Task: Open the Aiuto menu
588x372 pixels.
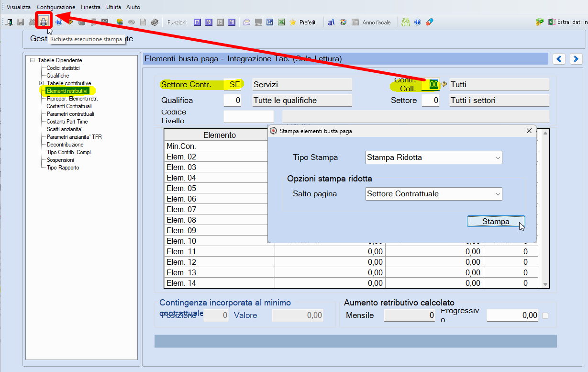Action: (x=133, y=7)
